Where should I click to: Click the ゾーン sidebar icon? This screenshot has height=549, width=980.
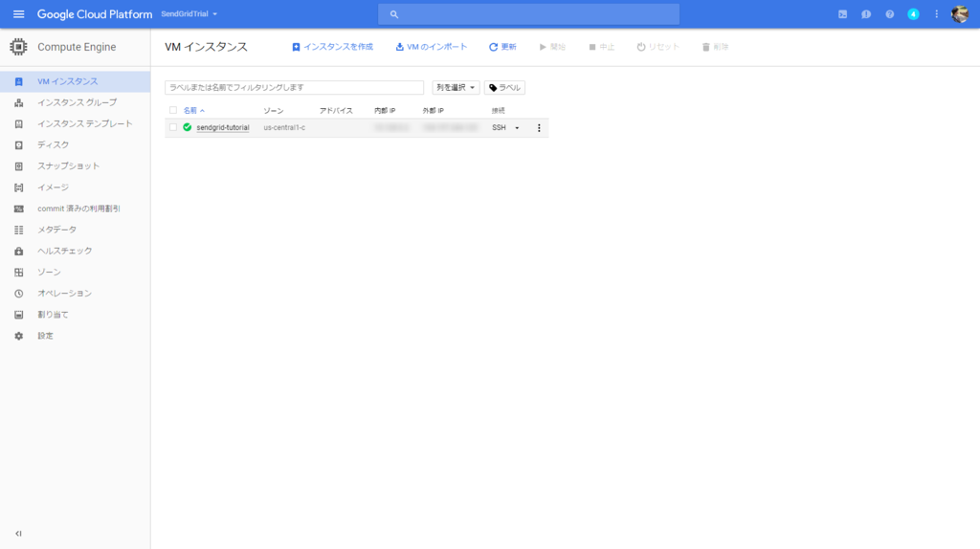[19, 273]
